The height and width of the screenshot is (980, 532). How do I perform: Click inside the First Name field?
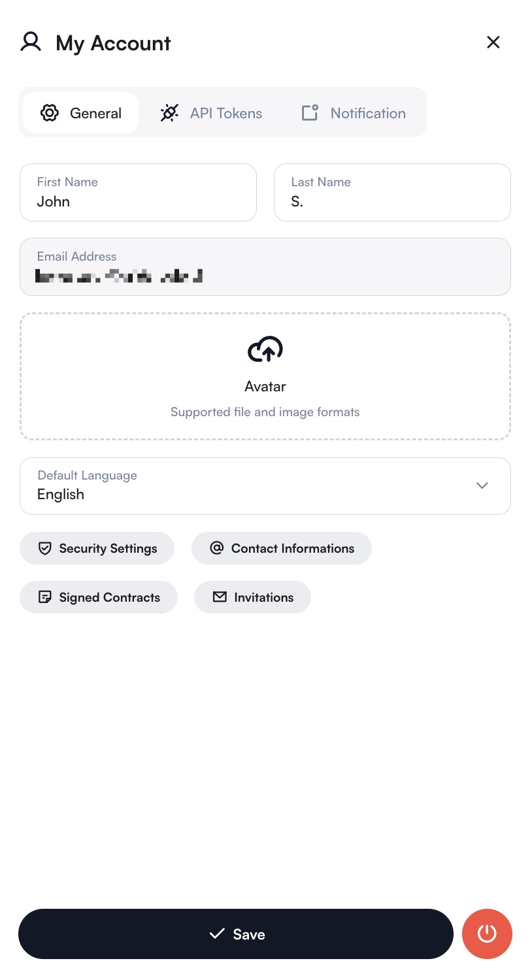coord(138,192)
